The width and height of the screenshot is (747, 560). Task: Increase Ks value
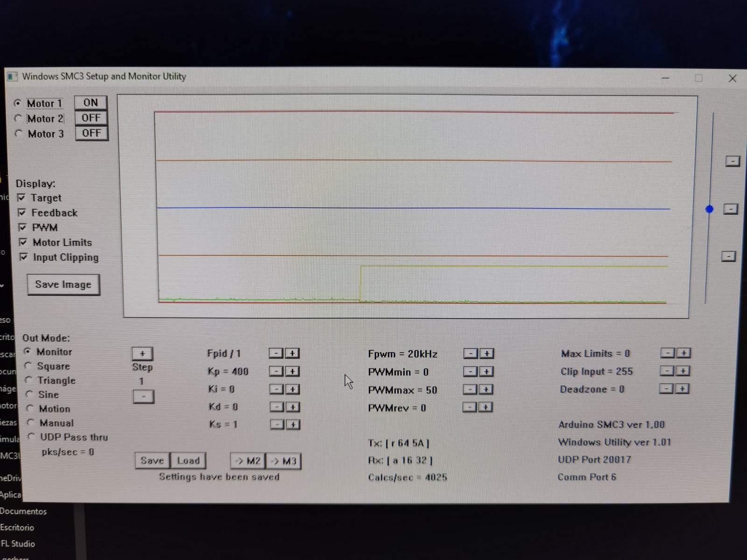tap(293, 424)
